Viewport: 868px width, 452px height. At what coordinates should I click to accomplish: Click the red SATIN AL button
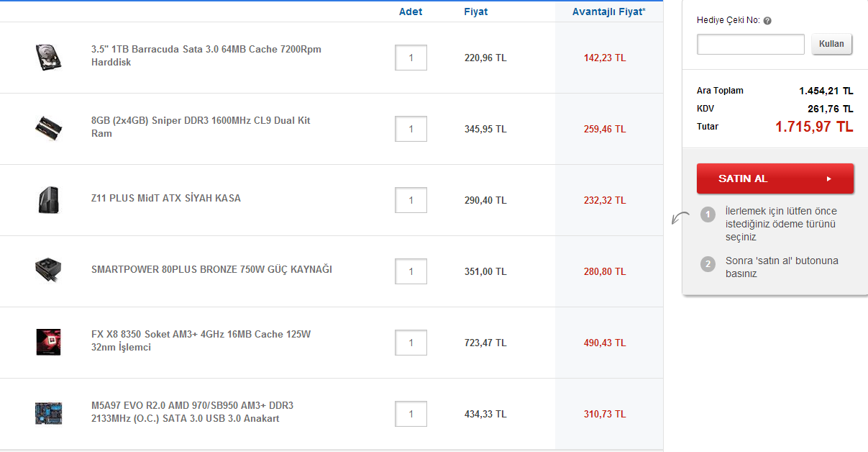click(775, 178)
